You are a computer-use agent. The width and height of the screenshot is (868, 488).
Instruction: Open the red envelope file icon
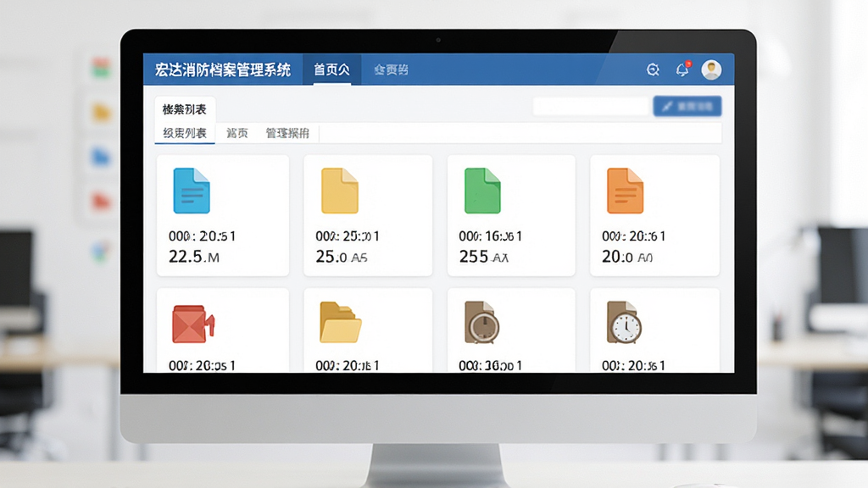(193, 324)
